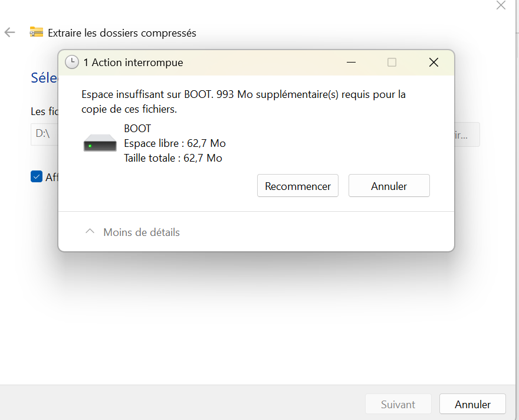This screenshot has height=420, width=519.
Task: Click the D:\ destination path field
Action: [44, 134]
